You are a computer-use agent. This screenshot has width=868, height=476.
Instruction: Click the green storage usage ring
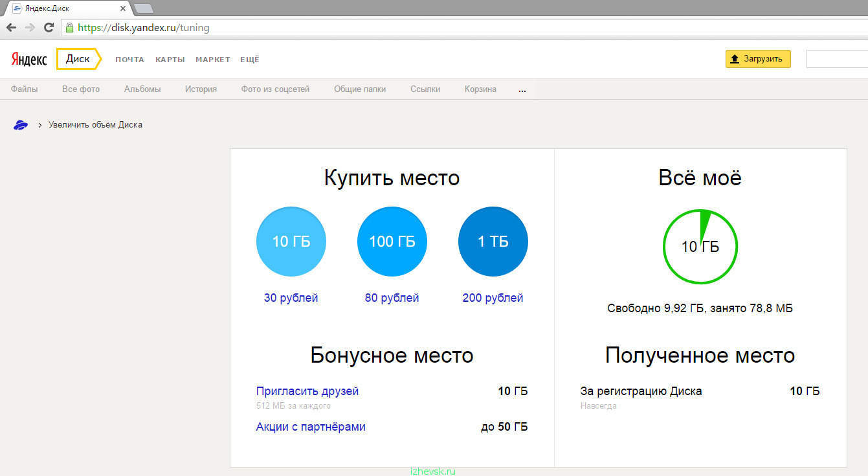[x=700, y=247]
